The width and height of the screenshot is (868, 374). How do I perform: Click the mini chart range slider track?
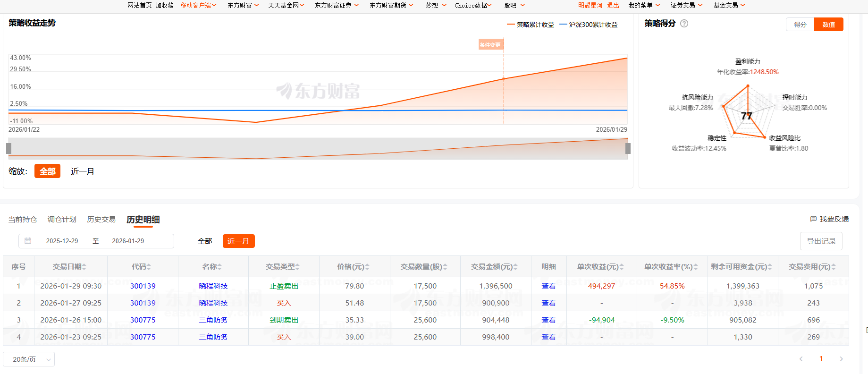pos(318,148)
